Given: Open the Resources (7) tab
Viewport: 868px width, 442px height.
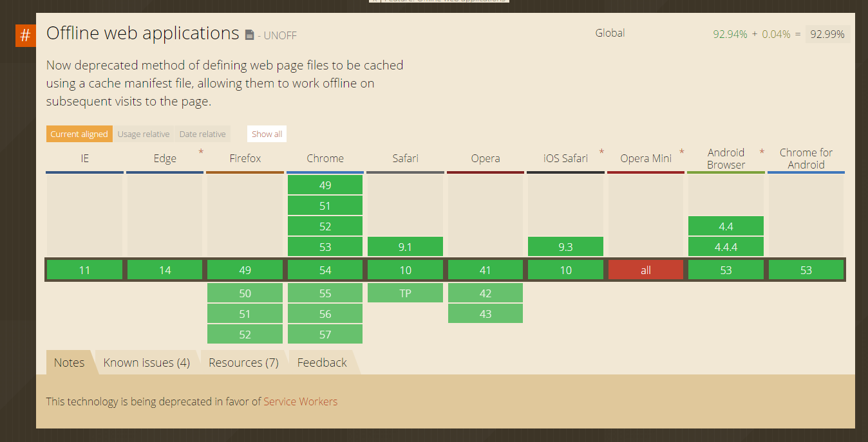Looking at the screenshot, I should click(x=243, y=362).
